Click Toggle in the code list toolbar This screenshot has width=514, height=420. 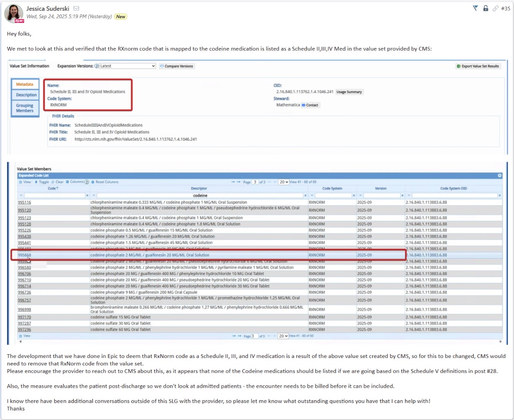tap(42, 182)
